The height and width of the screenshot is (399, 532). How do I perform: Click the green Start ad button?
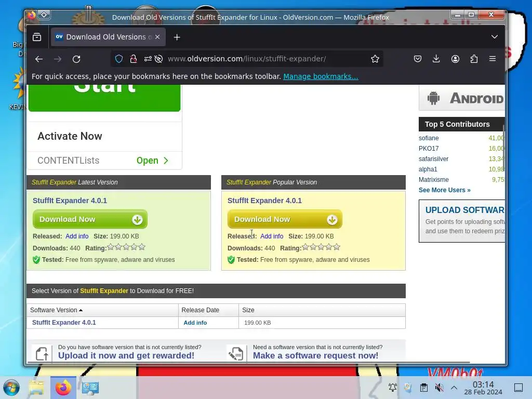click(x=104, y=98)
